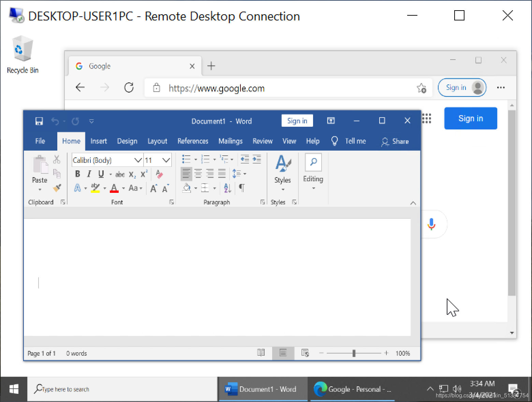Image resolution: width=532 pixels, height=402 pixels.
Task: Switch to References tab
Action: point(193,141)
